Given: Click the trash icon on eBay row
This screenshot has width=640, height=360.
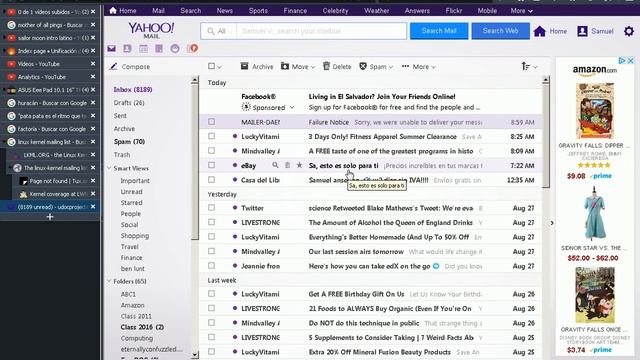Looking at the screenshot, I should [x=287, y=165].
